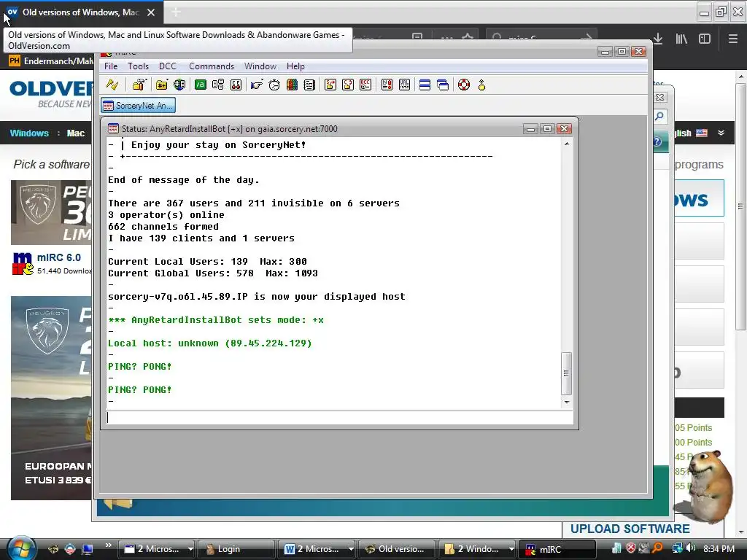Open the Help menu in mIRC

pyautogui.click(x=295, y=66)
